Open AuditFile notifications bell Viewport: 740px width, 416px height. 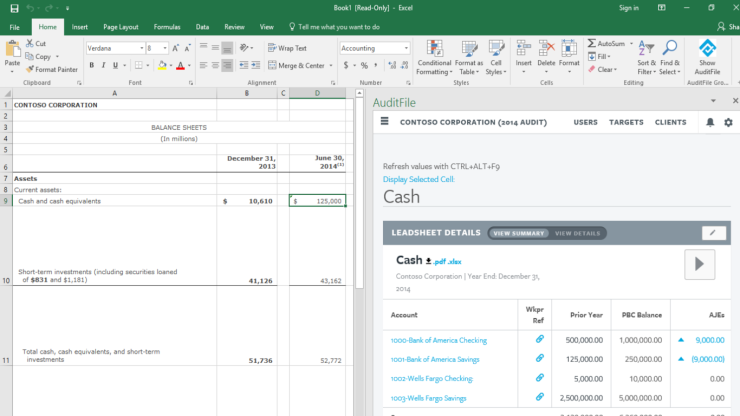710,122
